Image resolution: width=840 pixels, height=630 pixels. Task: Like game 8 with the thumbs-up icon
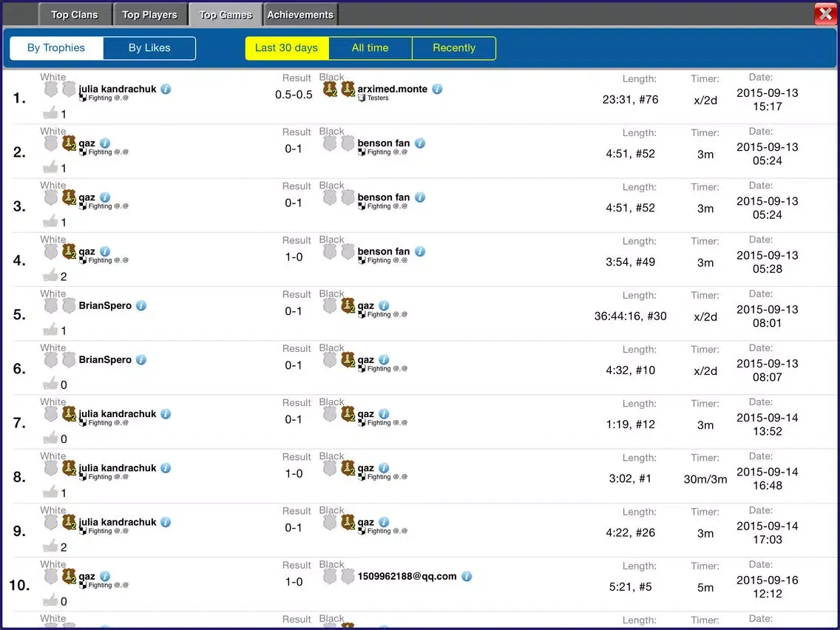(50, 491)
